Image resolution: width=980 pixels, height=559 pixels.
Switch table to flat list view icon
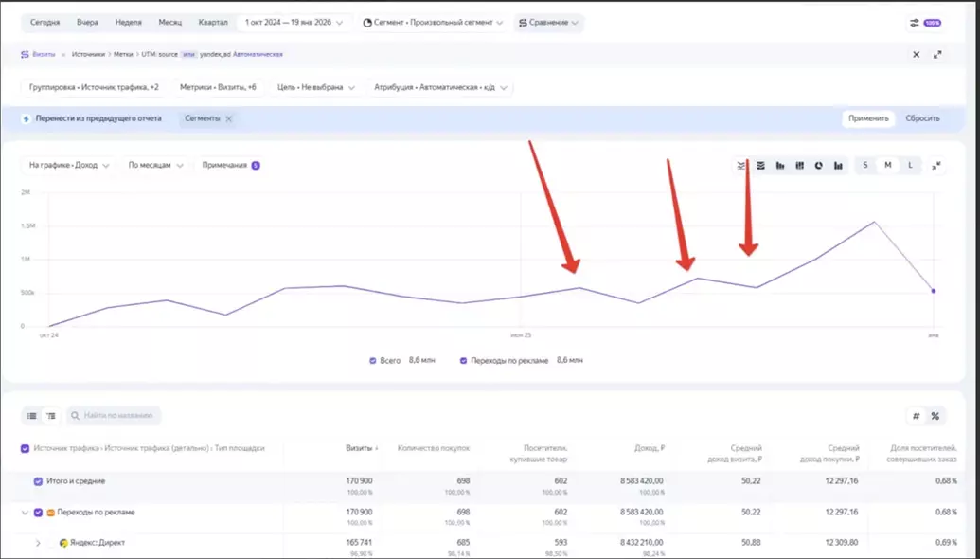click(x=32, y=415)
